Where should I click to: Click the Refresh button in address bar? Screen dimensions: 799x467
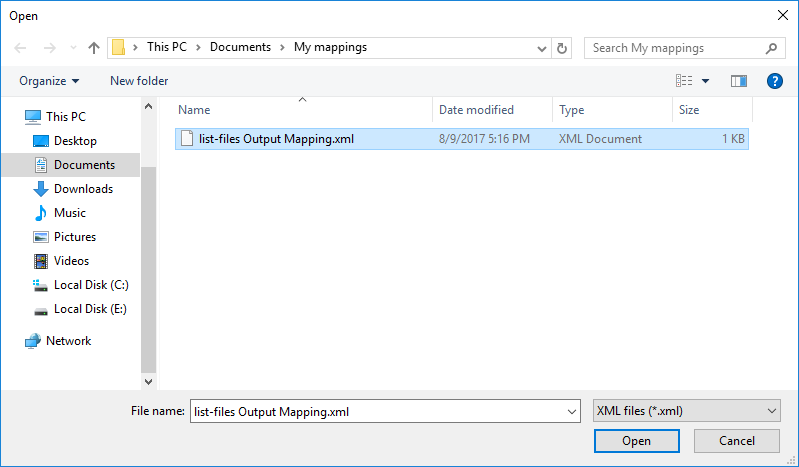562,48
